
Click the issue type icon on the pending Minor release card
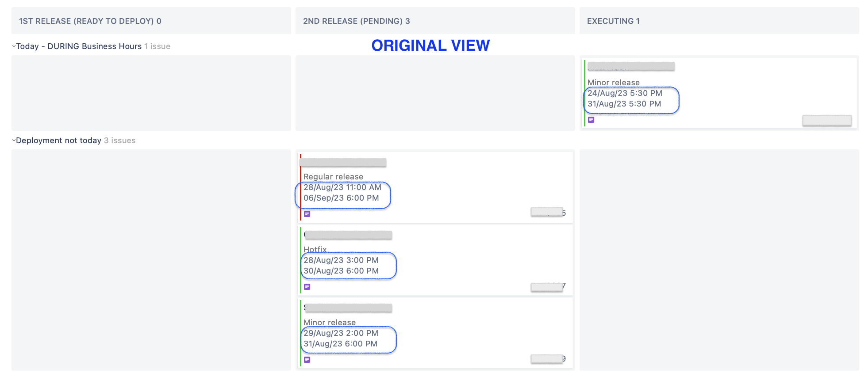(308, 360)
